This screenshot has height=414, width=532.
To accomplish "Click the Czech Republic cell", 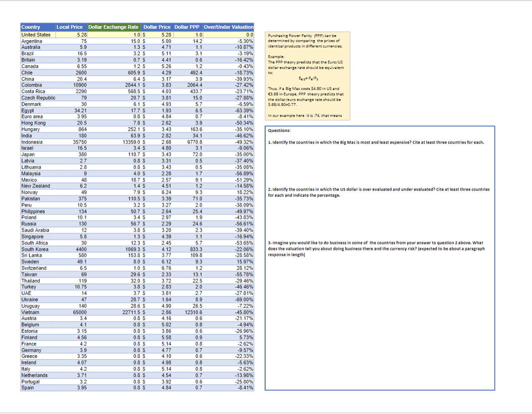I will point(38,98).
